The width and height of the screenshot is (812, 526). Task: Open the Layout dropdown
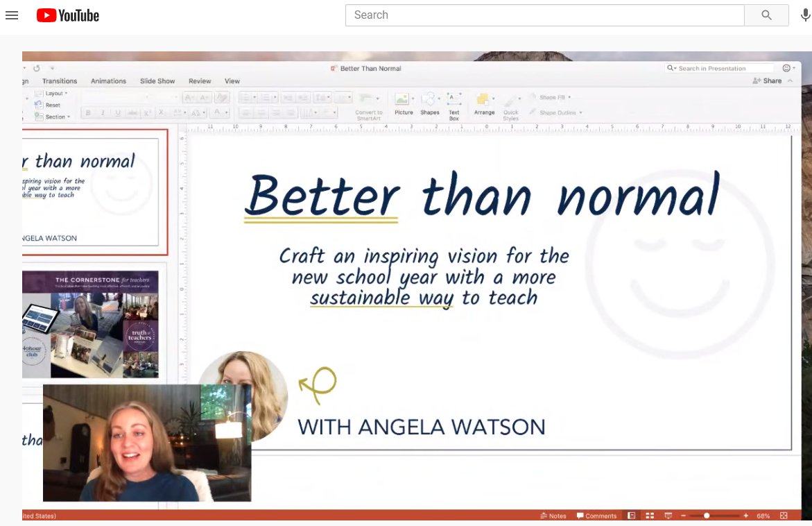tap(51, 93)
